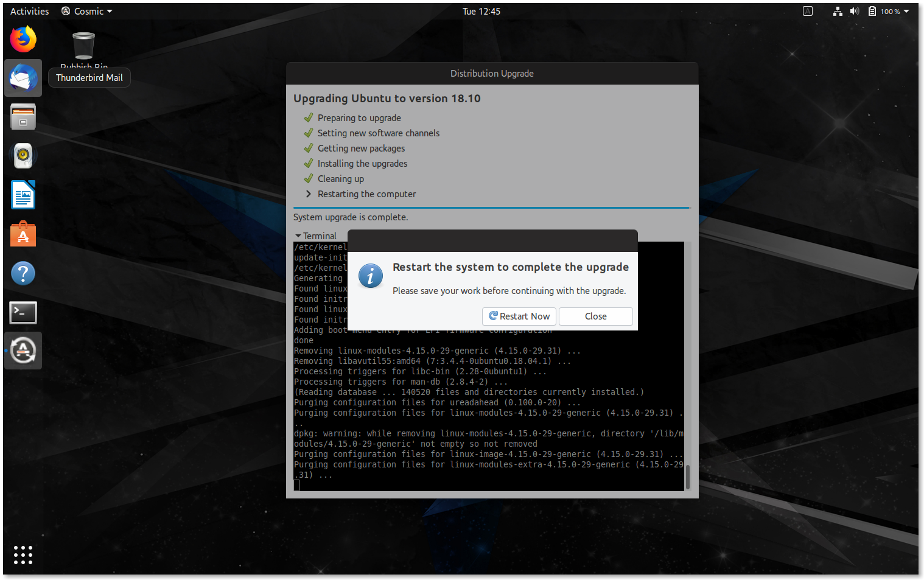This screenshot has width=924, height=580.
Task: Open the Rubbish Bin desktop icon
Action: 83,47
